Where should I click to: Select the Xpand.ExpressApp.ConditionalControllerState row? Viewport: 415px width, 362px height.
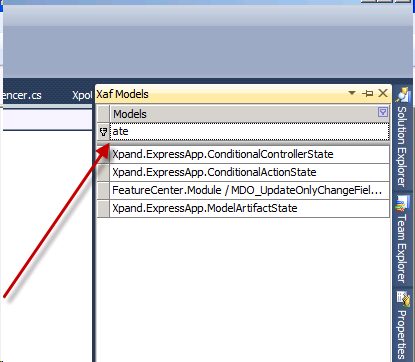[249, 154]
